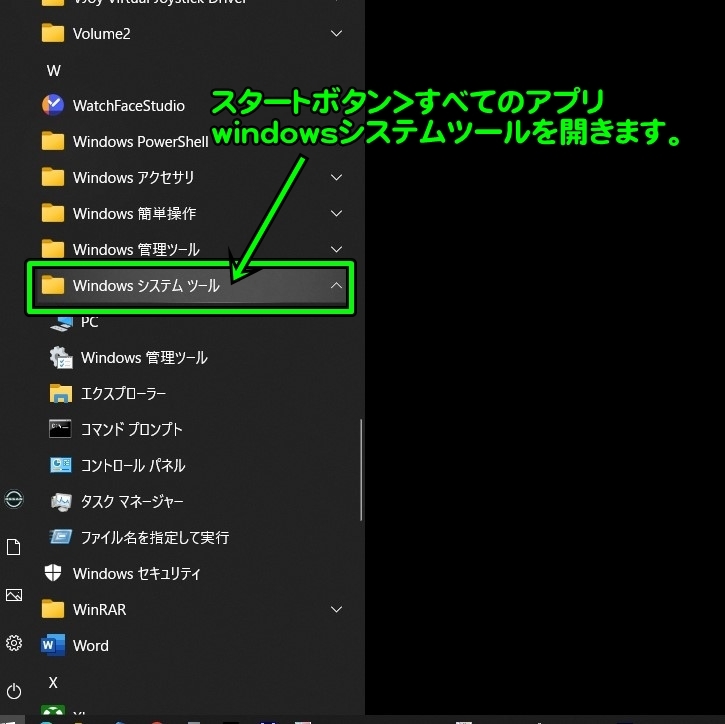Click the Windows アクセサリ folder icon
725x724 pixels.
click(53, 178)
